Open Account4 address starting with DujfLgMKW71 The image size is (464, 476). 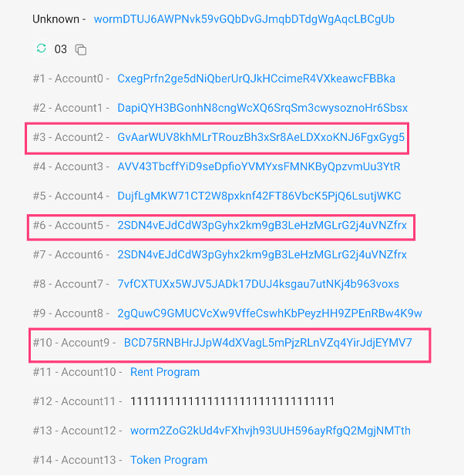click(259, 196)
